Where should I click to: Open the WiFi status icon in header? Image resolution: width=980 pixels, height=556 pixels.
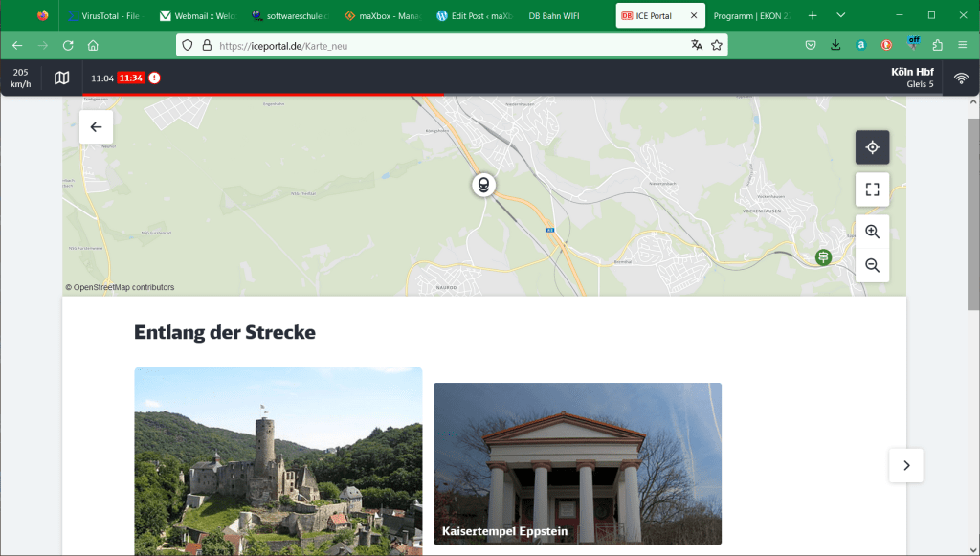961,78
